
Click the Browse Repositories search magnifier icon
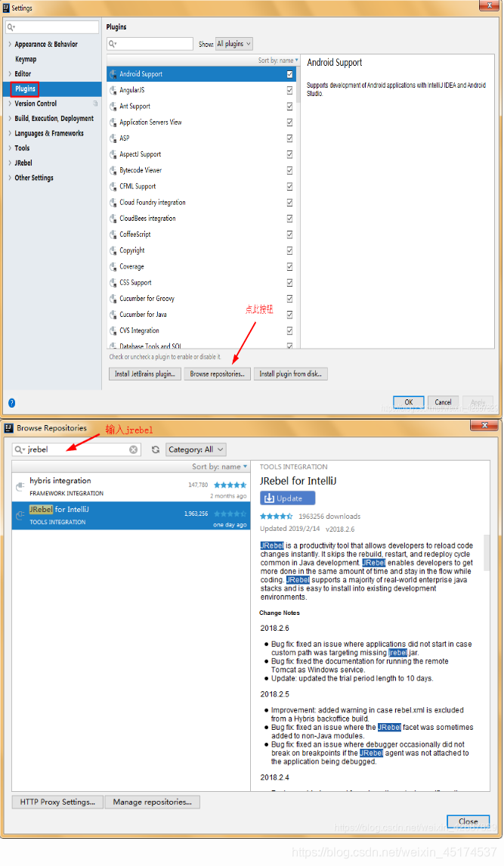point(20,449)
